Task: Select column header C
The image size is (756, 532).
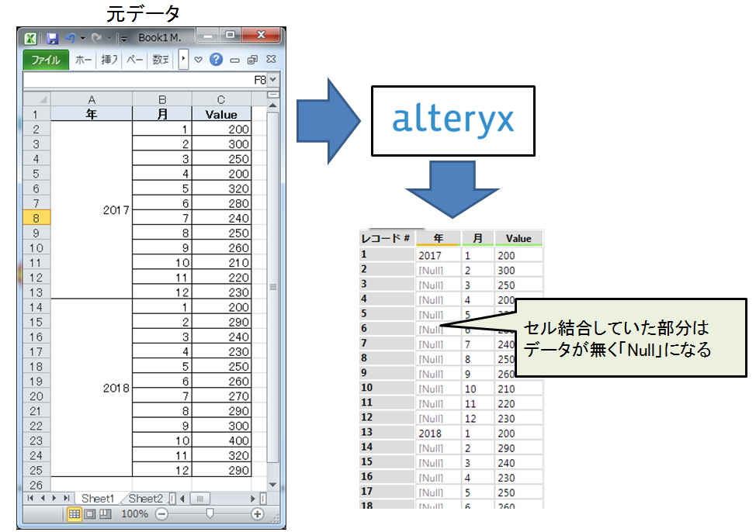Action: pyautogui.click(x=221, y=99)
